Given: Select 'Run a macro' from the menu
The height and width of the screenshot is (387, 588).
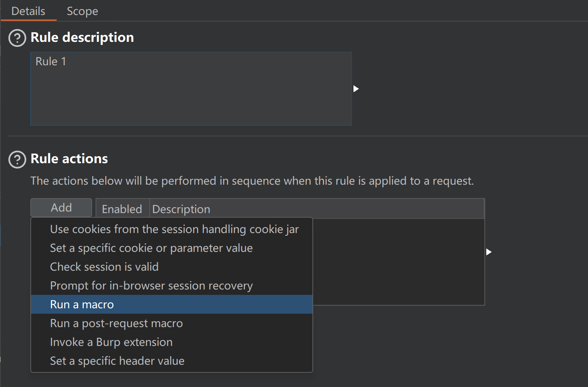Looking at the screenshot, I should coord(82,304).
